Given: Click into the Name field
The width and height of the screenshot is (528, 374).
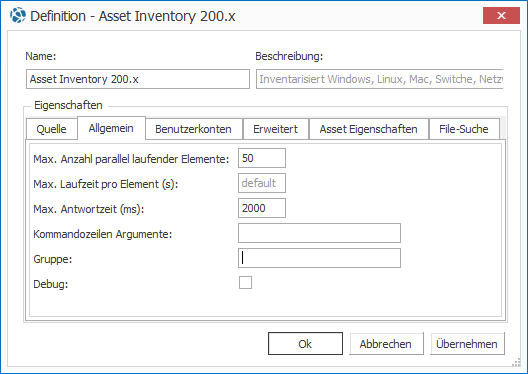Looking at the screenshot, I should pyautogui.click(x=138, y=79).
